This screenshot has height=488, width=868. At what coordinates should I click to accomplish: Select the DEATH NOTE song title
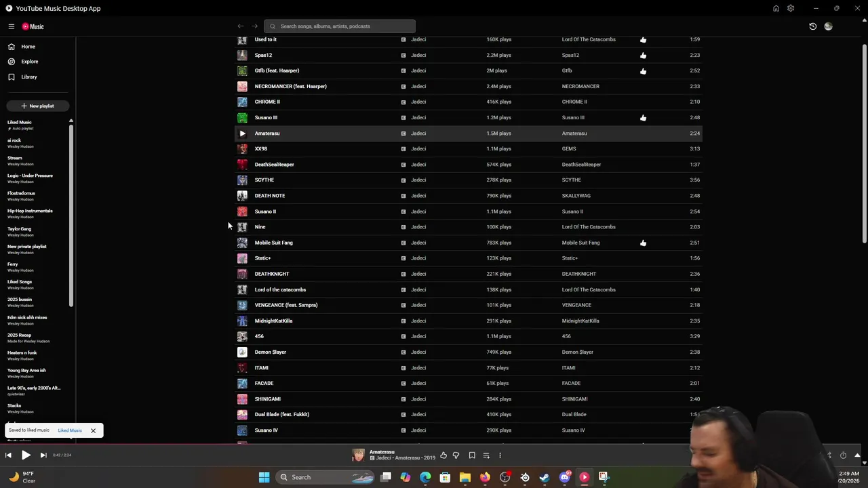(x=270, y=196)
